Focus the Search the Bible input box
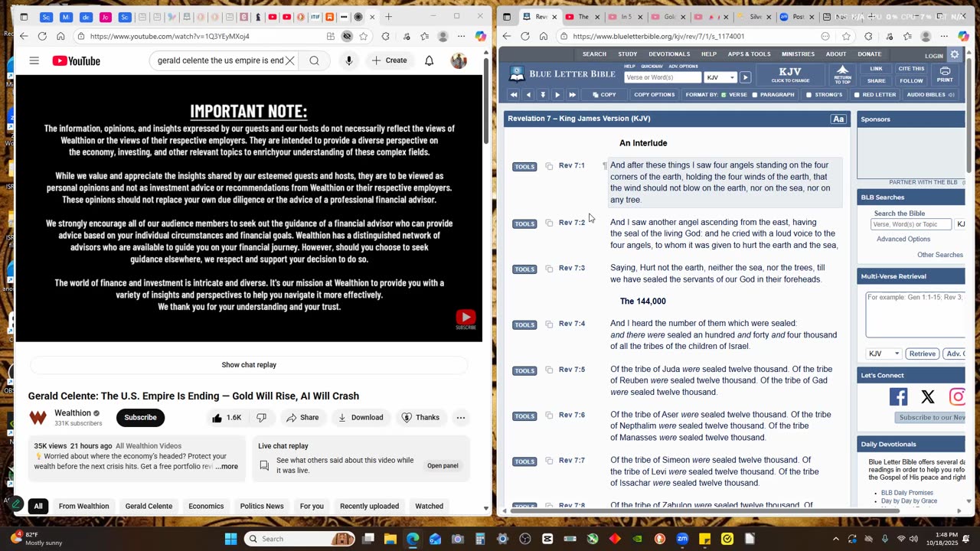This screenshot has width=980, height=551. [911, 224]
